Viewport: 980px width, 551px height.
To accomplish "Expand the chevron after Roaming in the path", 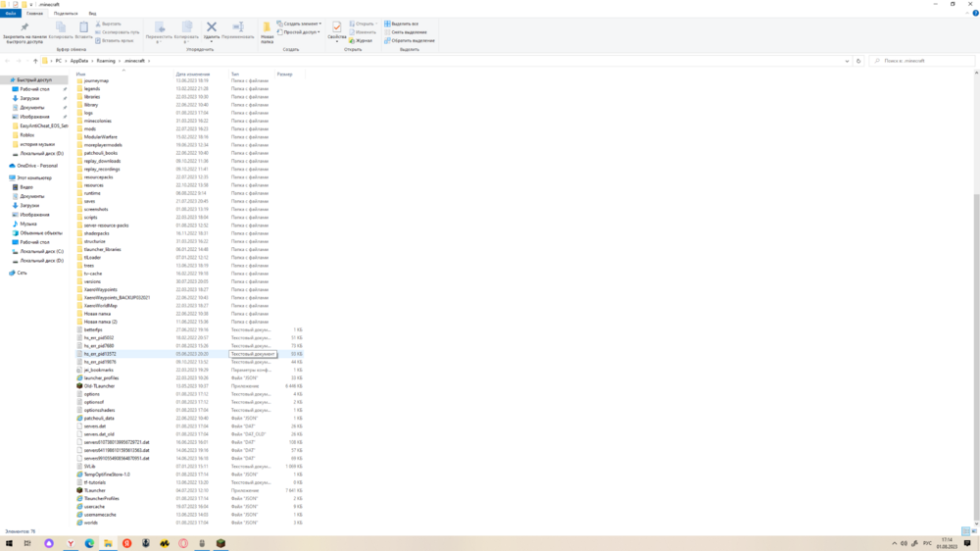I will point(120,61).
